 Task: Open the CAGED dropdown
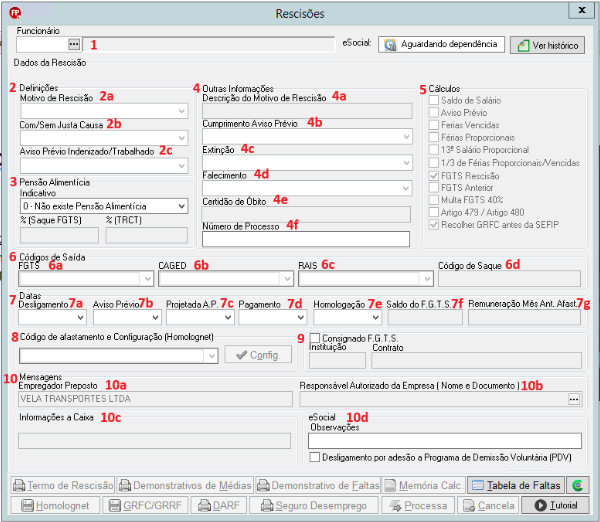tap(287, 279)
